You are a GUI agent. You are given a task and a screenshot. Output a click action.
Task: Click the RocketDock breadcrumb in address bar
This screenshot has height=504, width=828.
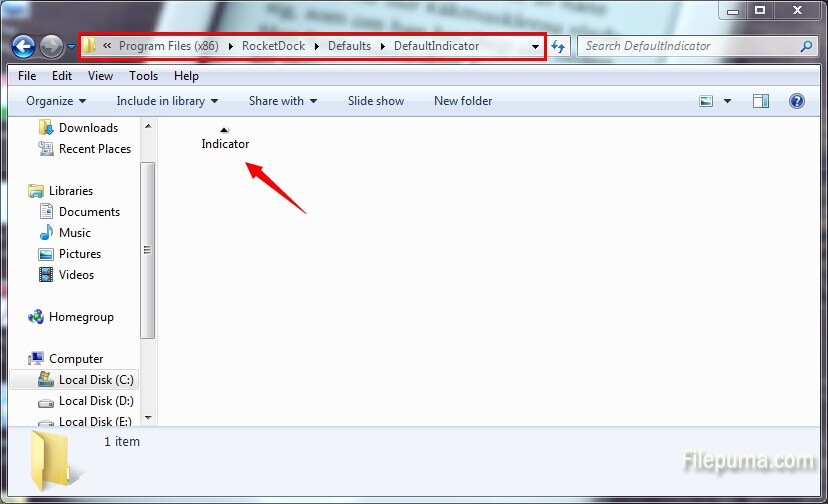tap(273, 46)
